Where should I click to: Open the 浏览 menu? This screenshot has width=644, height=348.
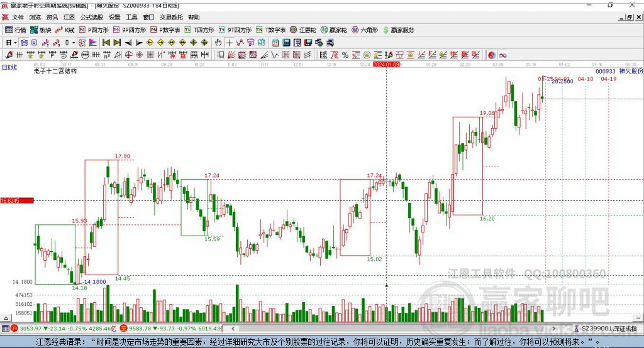pyautogui.click(x=35, y=17)
